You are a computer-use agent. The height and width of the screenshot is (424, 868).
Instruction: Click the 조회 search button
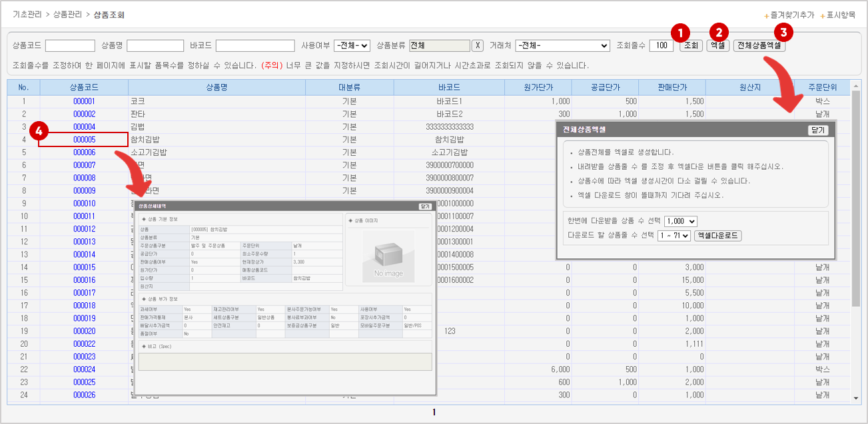point(691,46)
